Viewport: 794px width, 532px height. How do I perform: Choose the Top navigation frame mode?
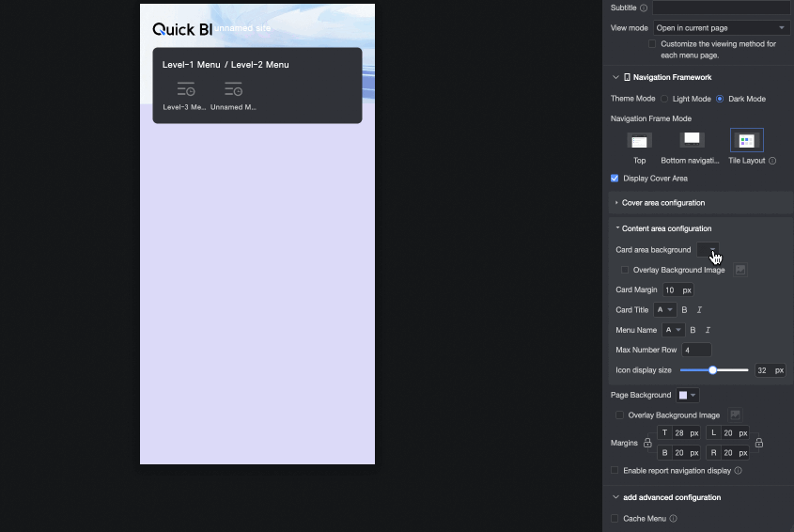tap(640, 141)
